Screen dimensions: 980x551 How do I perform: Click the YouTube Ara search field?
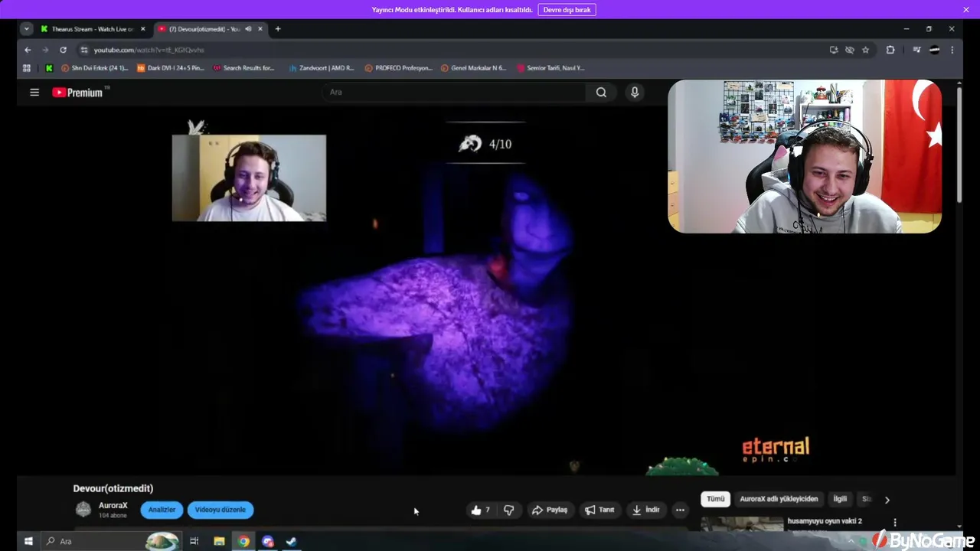coord(454,93)
